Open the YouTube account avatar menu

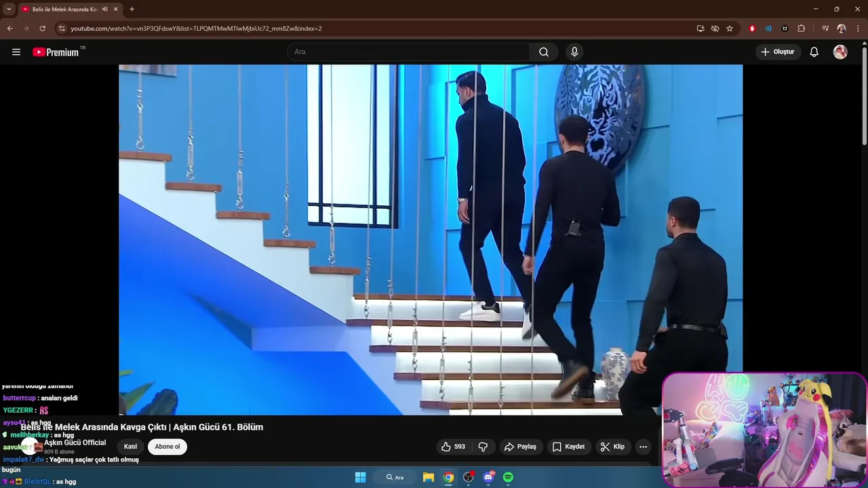[x=840, y=52]
